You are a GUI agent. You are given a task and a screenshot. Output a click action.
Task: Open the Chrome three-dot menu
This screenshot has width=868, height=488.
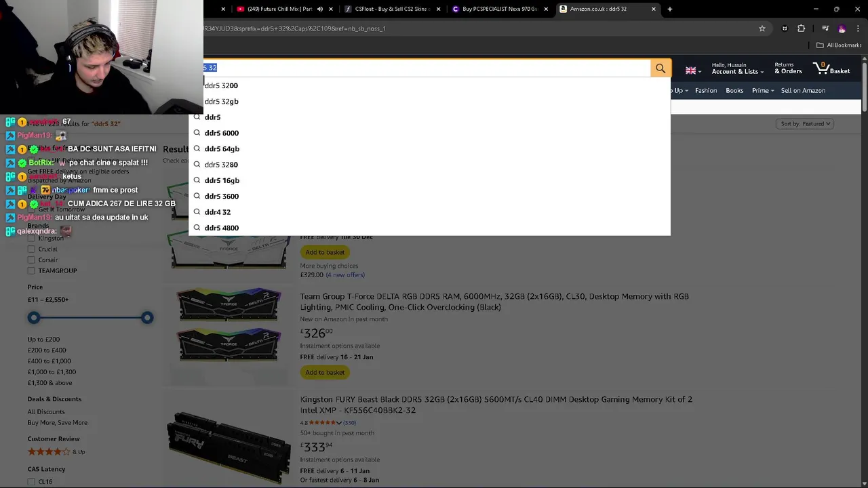pyautogui.click(x=858, y=28)
